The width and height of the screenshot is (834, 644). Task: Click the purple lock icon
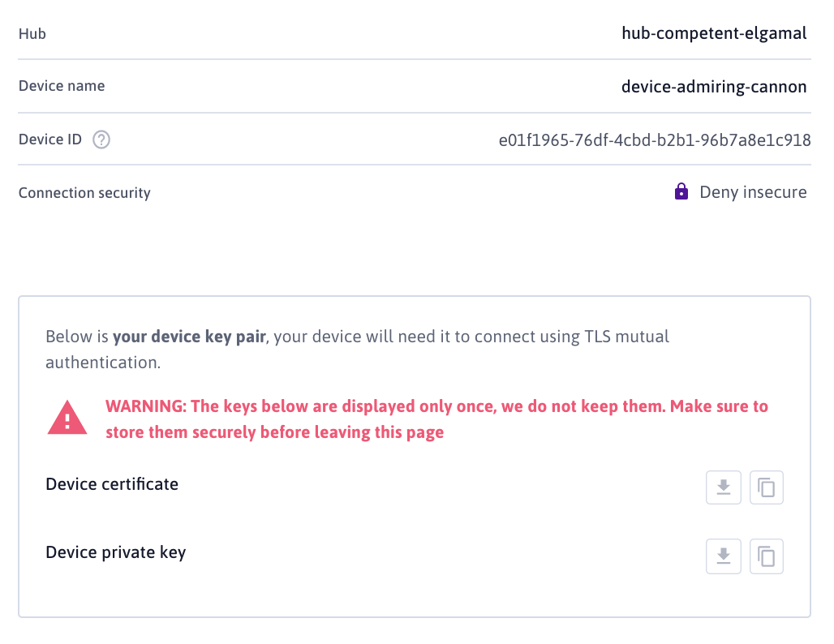(x=681, y=192)
